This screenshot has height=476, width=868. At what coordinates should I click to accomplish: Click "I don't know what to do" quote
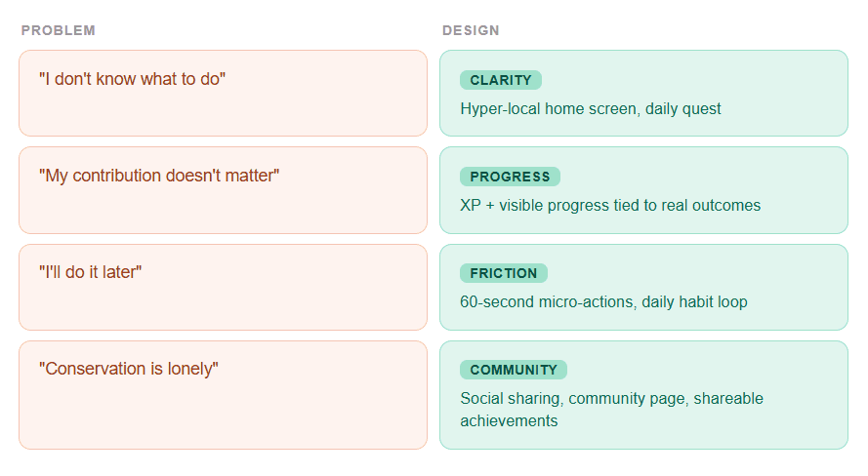[x=133, y=79]
